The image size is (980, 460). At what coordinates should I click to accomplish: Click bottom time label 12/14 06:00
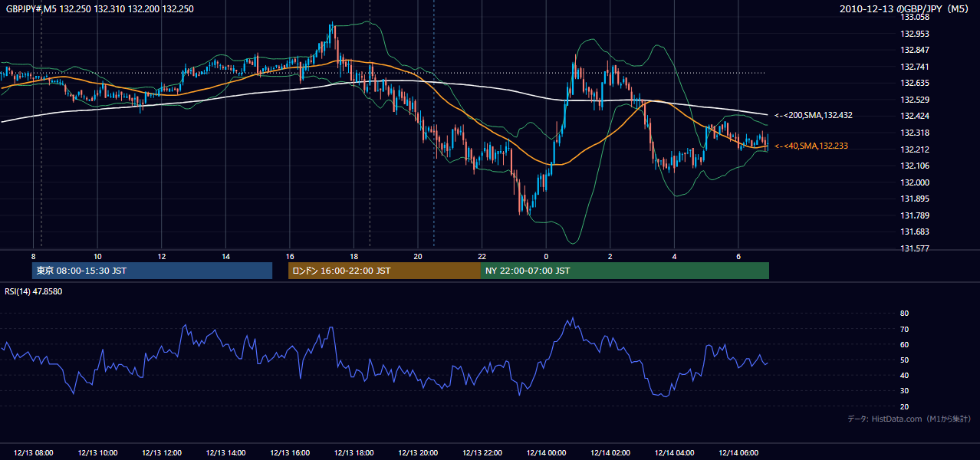coord(738,453)
